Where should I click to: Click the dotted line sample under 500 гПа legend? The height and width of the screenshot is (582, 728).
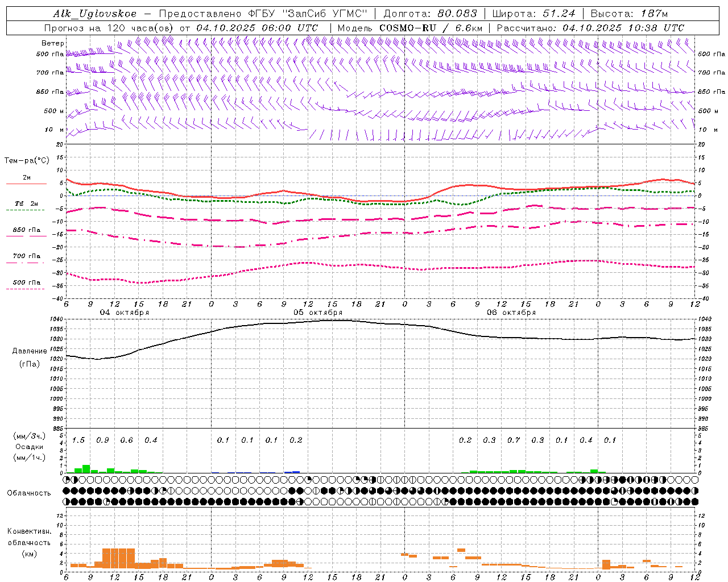pyautogui.click(x=25, y=289)
